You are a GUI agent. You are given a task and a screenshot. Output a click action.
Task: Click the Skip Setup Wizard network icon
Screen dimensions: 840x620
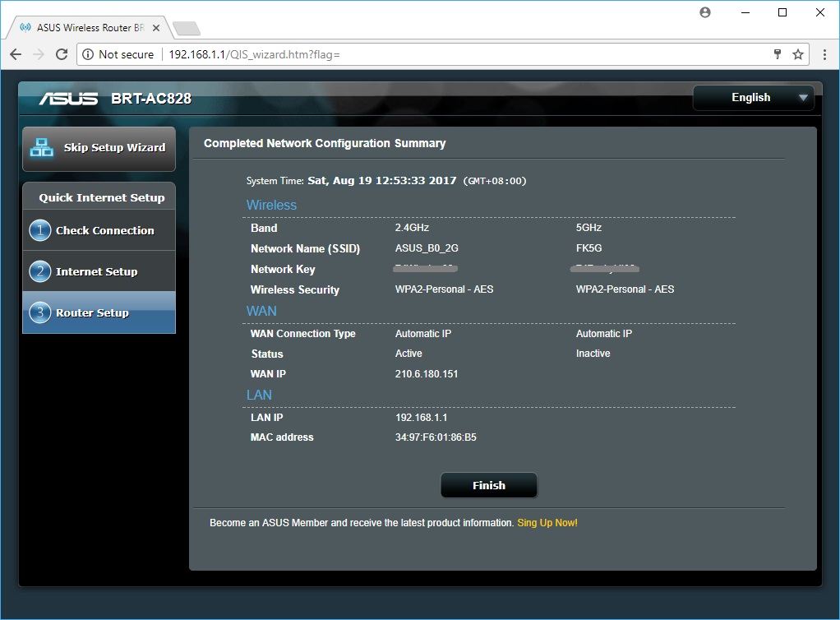click(x=41, y=148)
